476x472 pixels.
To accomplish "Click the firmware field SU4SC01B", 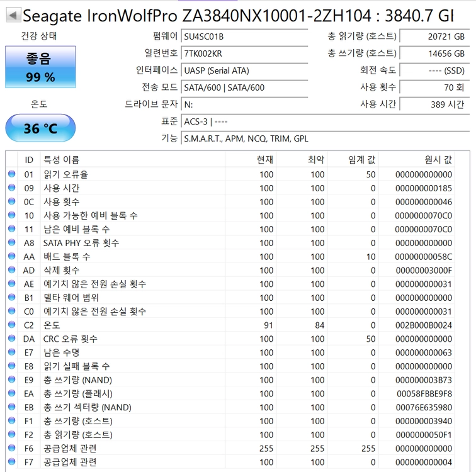I will (244, 37).
